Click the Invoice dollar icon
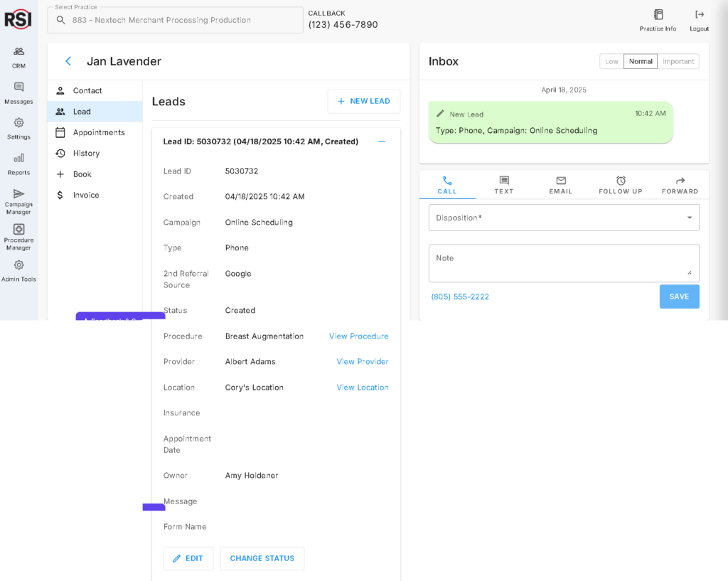The width and height of the screenshot is (728, 581). pos(60,195)
